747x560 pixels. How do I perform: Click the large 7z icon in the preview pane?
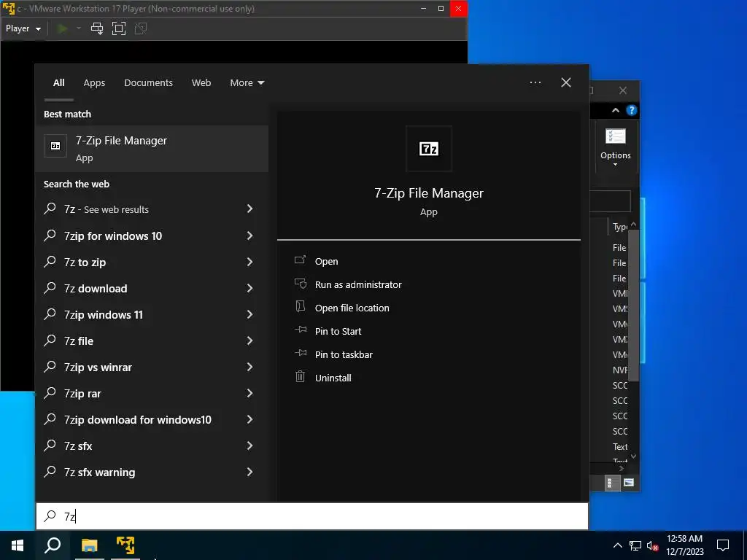429,149
